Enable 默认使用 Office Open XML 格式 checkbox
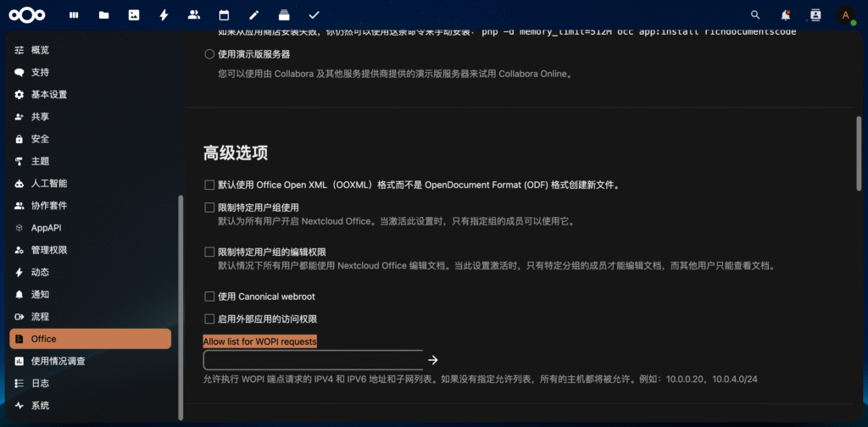Image resolution: width=868 pixels, height=427 pixels. pyautogui.click(x=209, y=185)
